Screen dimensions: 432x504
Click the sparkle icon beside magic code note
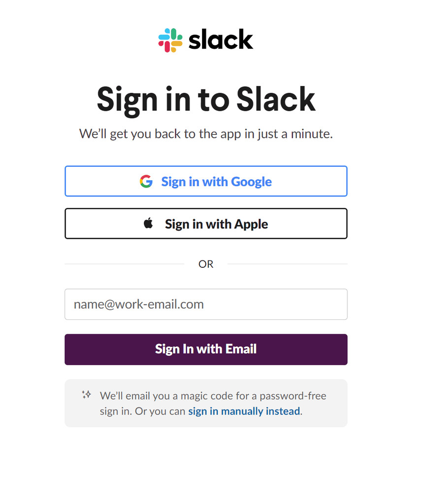pos(87,395)
